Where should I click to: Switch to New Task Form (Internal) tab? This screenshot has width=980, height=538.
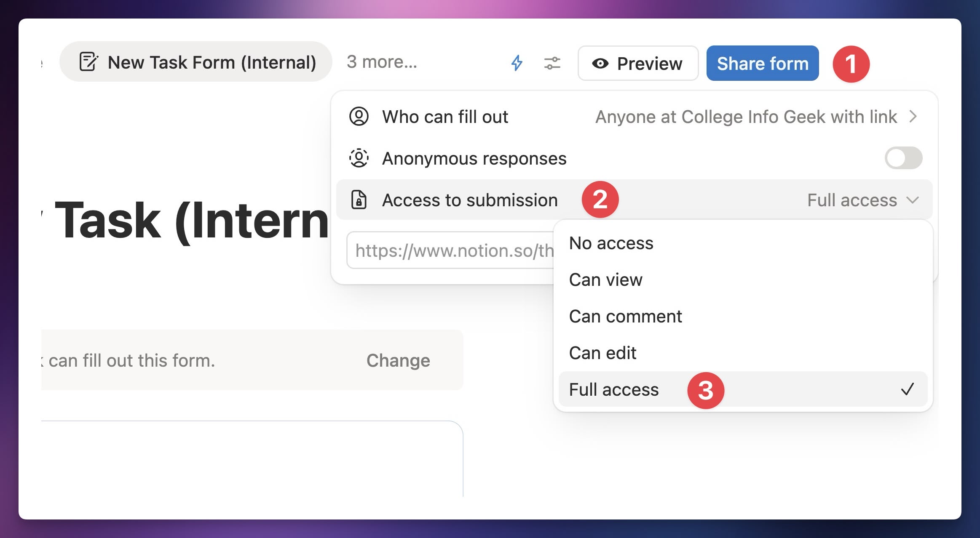(196, 62)
